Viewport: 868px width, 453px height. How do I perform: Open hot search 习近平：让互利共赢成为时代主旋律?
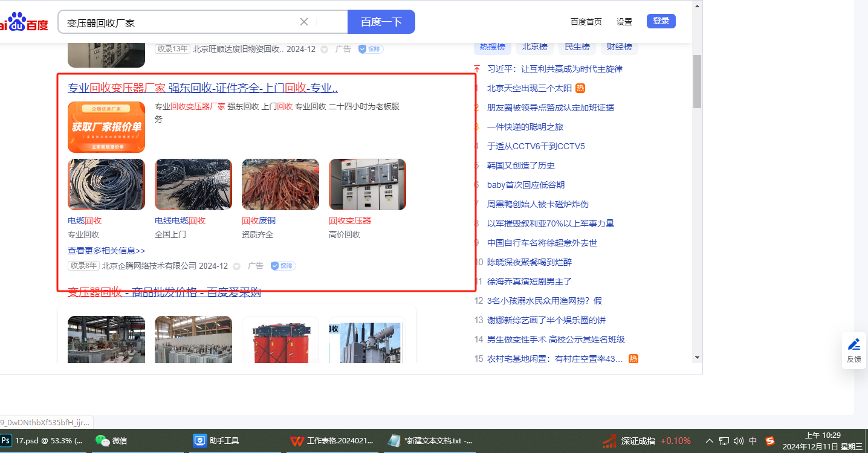coord(555,69)
